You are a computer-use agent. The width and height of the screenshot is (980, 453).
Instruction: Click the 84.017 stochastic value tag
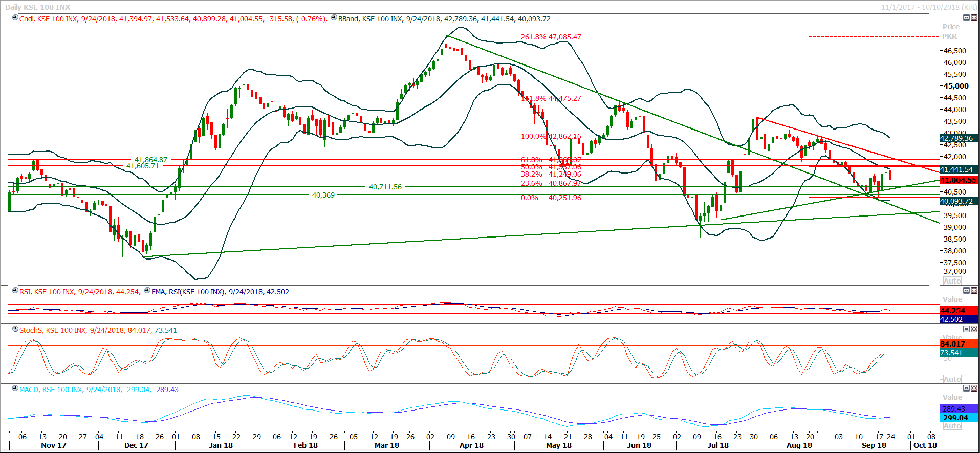[x=959, y=344]
